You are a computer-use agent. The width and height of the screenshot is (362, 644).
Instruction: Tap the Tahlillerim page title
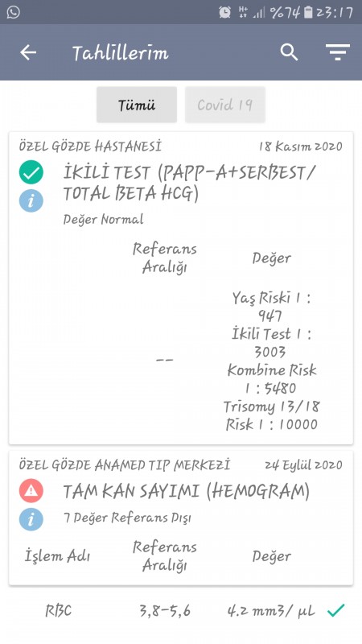tap(120, 53)
